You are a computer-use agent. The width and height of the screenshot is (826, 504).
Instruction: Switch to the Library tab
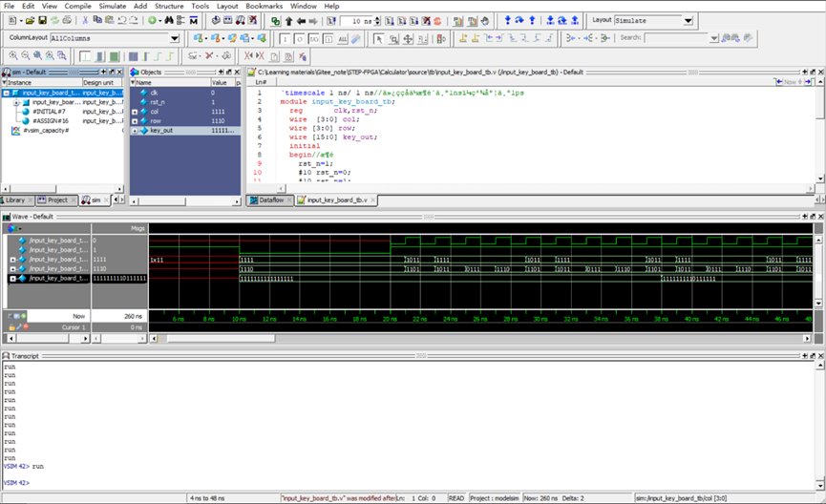pyautogui.click(x=16, y=200)
